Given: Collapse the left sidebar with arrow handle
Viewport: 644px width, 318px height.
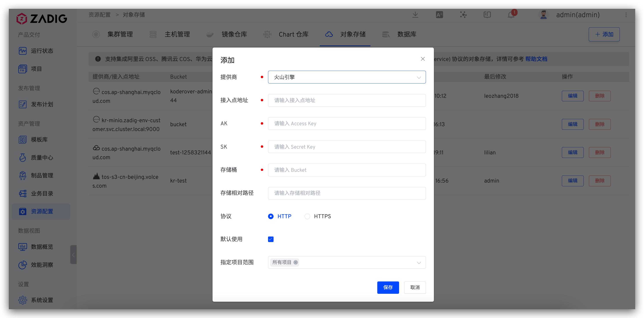Looking at the screenshot, I should (x=73, y=255).
